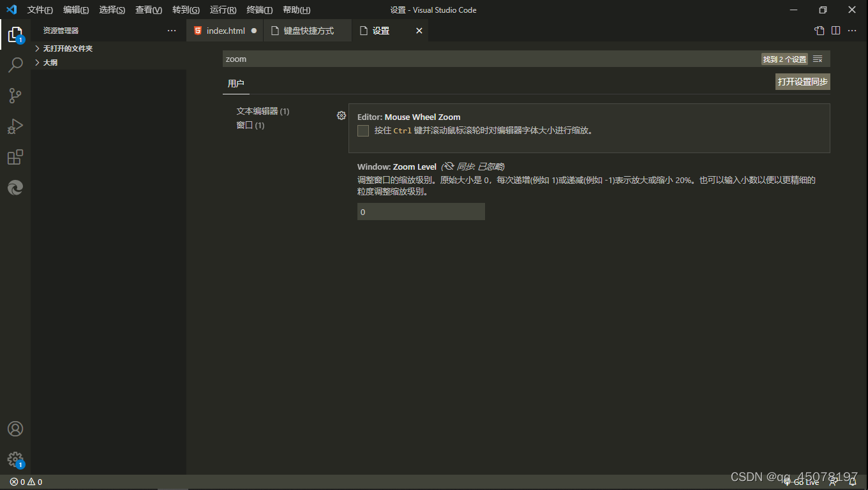Select 窗口 (1) in settings tree
The image size is (868, 490).
[x=250, y=125]
